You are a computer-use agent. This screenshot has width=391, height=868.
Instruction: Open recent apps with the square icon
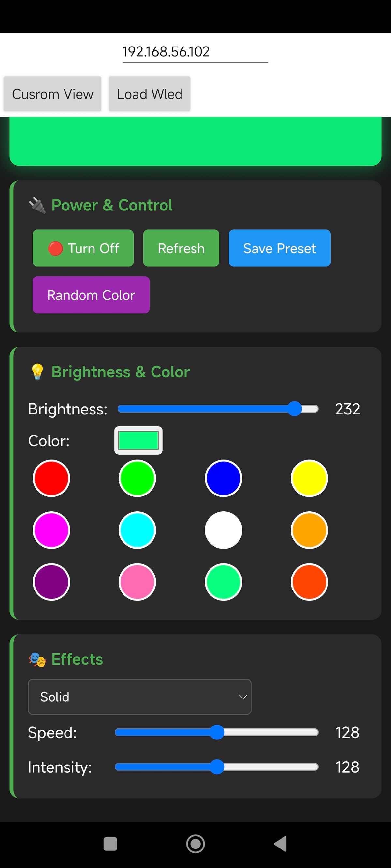pyautogui.click(x=110, y=844)
